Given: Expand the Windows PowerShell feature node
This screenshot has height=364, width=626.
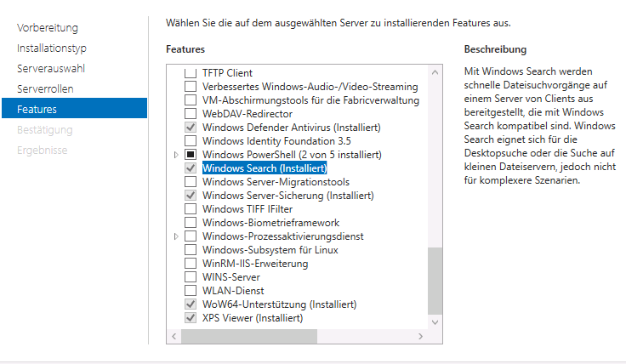Looking at the screenshot, I should pyautogui.click(x=176, y=155).
